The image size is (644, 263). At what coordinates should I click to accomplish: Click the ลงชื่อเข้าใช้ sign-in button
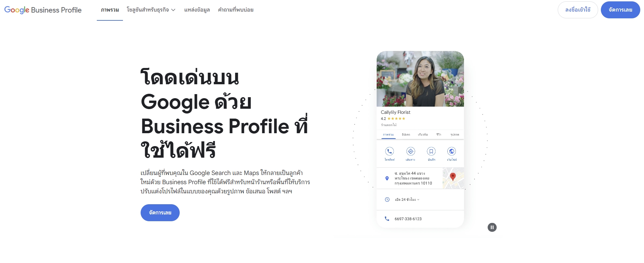tap(578, 10)
